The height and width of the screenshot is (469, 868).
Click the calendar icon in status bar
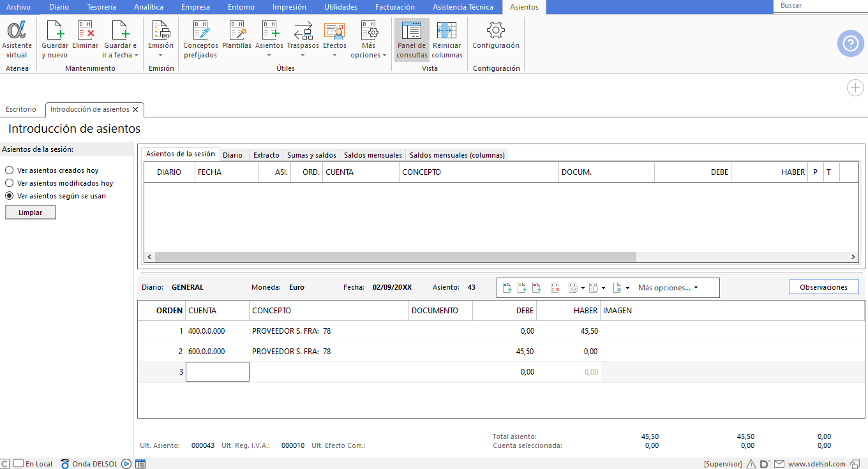[x=140, y=464]
